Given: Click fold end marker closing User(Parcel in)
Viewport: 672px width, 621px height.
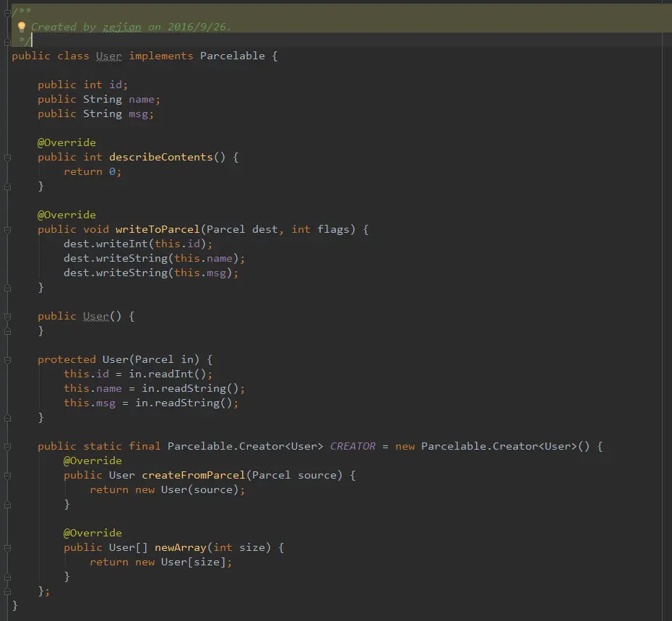Looking at the screenshot, I should [7, 418].
